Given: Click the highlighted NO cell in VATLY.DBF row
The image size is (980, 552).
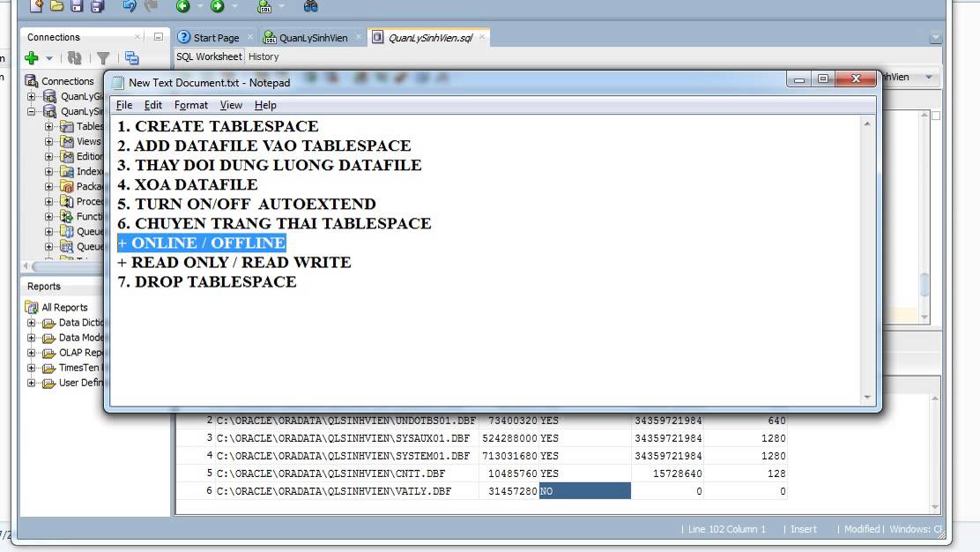Looking at the screenshot, I should coord(585,491).
